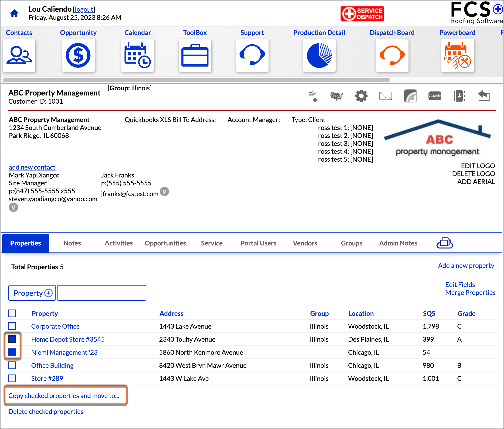Switch to the Service tab
Screen dimensions: 504x429
point(212,243)
